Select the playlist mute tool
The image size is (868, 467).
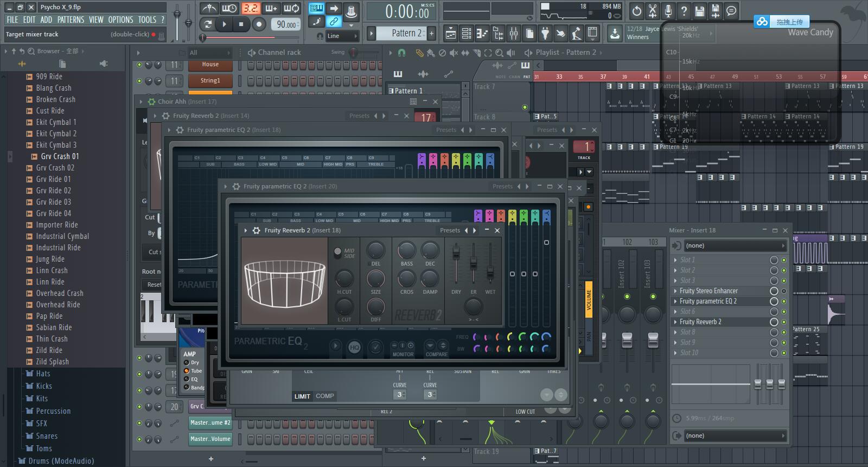pos(454,53)
